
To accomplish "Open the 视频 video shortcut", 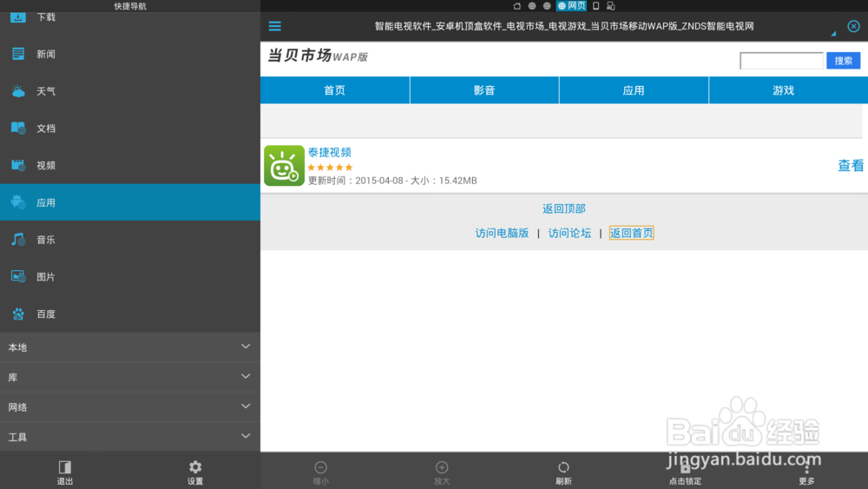I will [x=130, y=165].
